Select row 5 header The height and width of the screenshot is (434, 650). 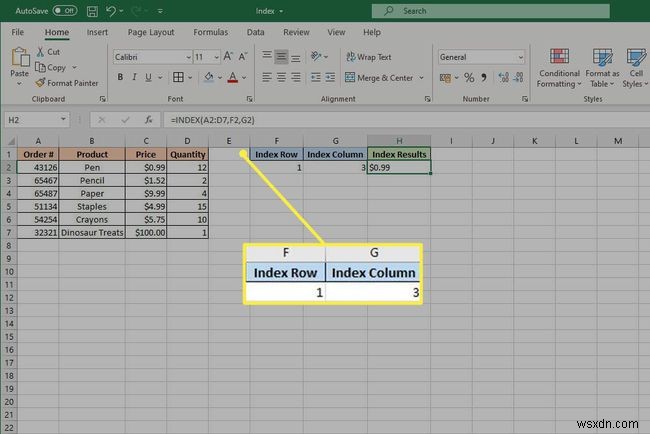[x=9, y=206]
